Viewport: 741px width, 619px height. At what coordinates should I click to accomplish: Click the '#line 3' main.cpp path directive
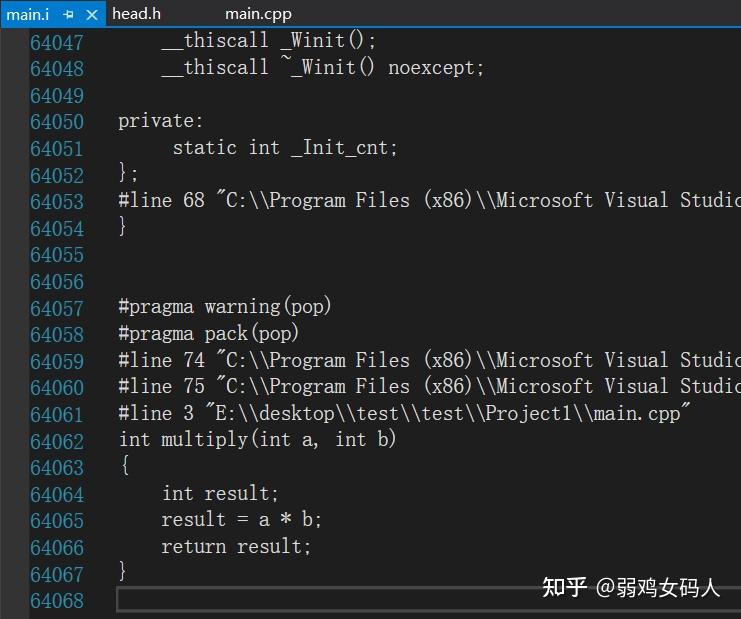pyautogui.click(x=404, y=414)
